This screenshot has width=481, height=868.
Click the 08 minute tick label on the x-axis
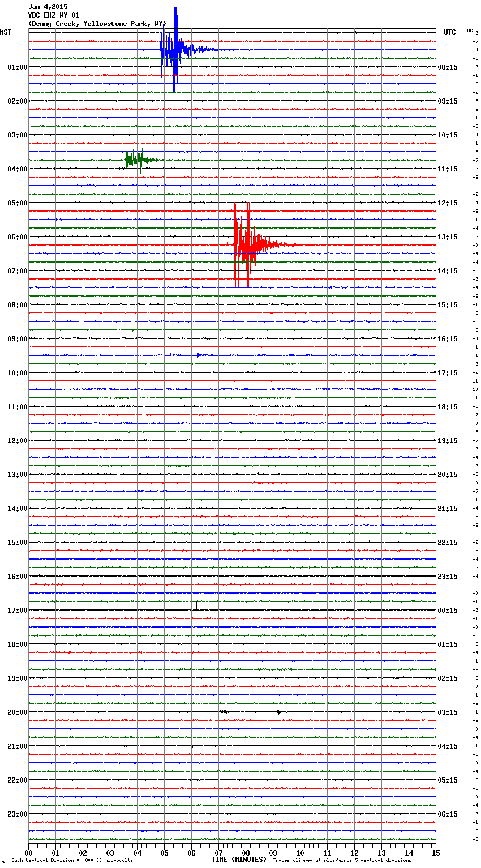point(246,853)
